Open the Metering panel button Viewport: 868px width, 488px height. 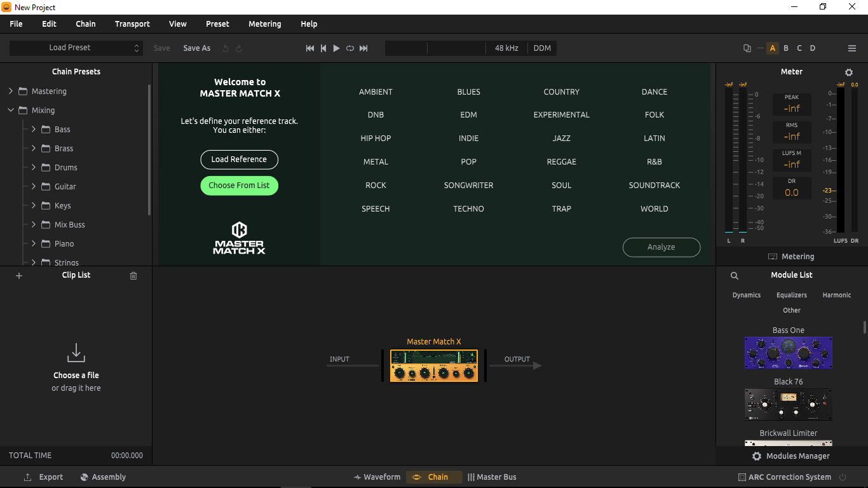tap(791, 257)
